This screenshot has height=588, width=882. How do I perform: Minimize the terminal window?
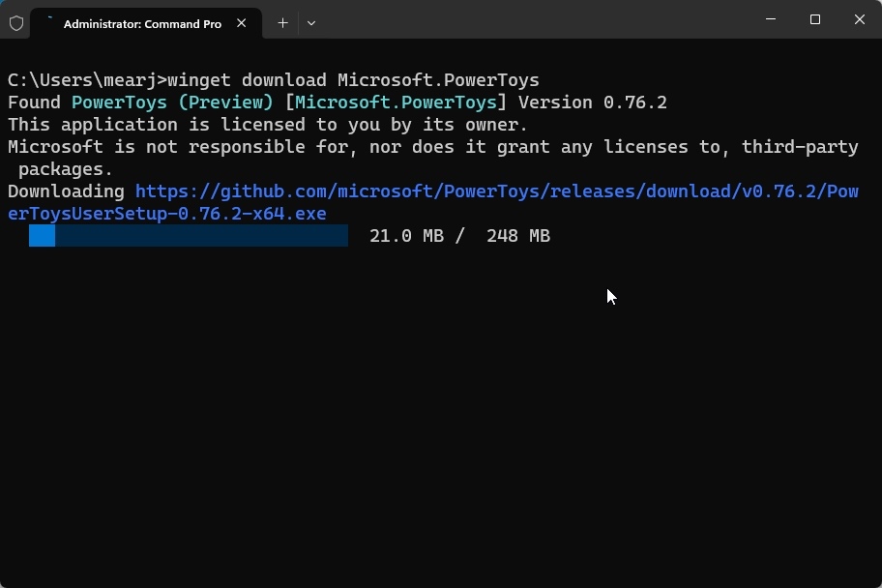click(x=770, y=19)
